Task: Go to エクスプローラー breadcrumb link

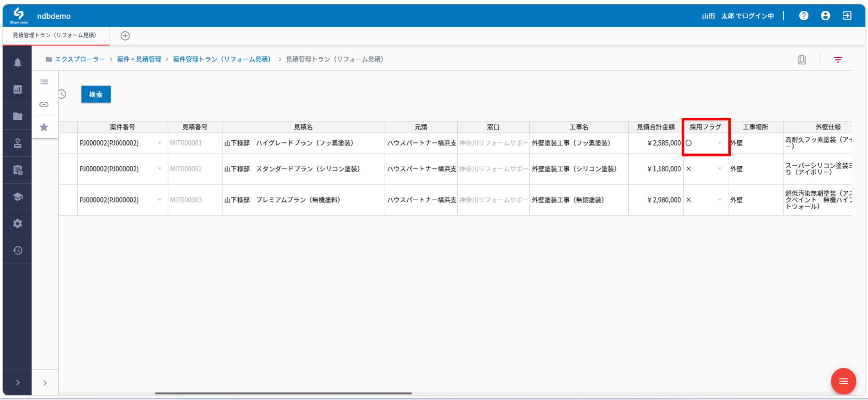Action: click(80, 59)
